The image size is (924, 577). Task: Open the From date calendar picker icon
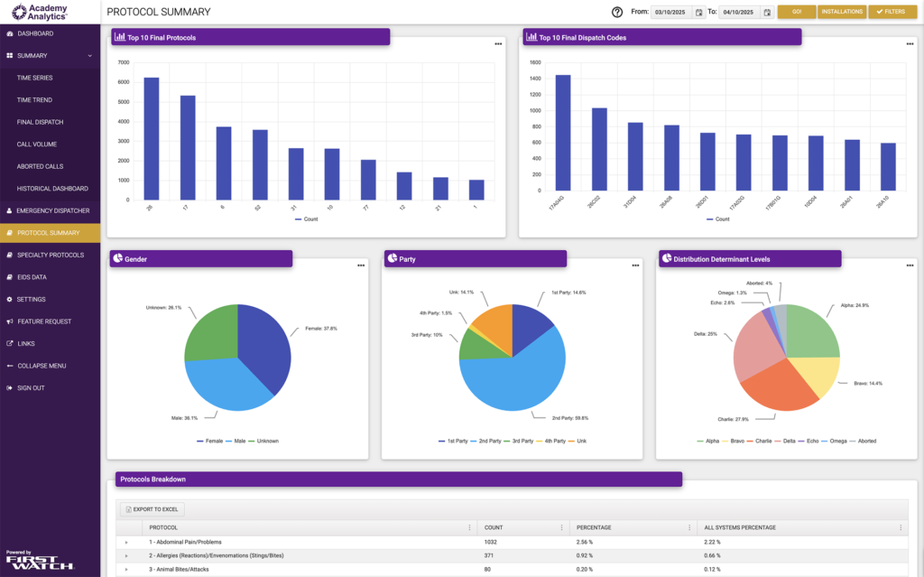[x=698, y=13]
